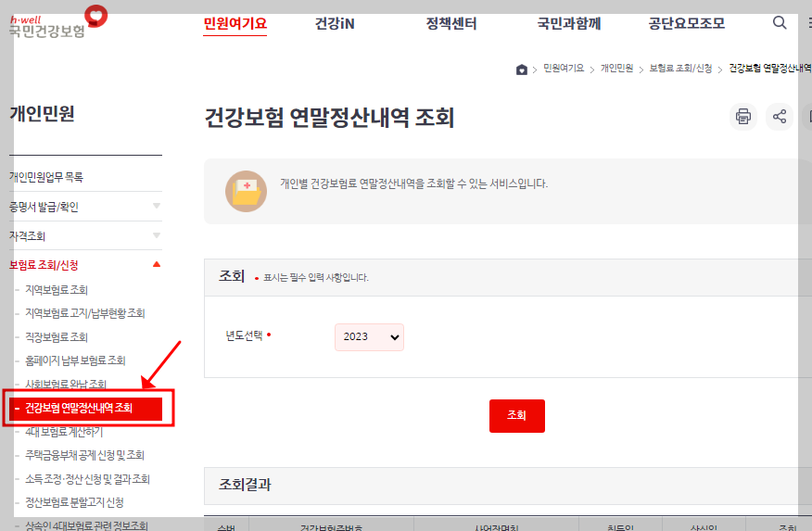
Task: Open the 민원여기요 top menu
Action: pyautogui.click(x=235, y=24)
